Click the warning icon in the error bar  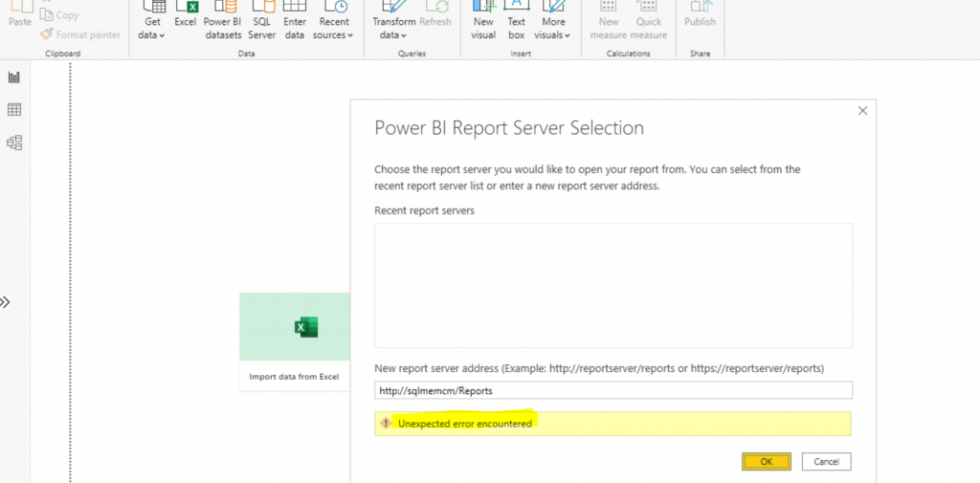pos(387,423)
